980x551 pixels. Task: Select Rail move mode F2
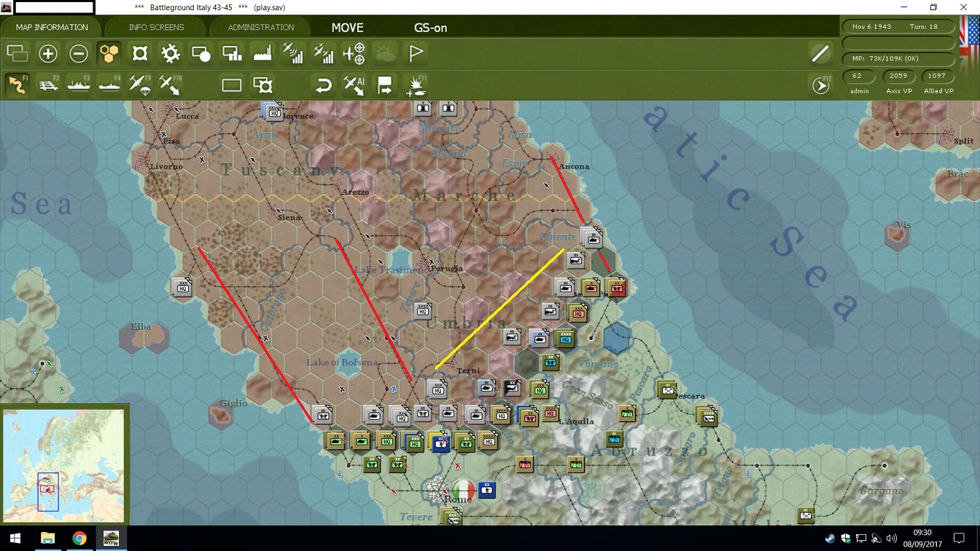coord(48,85)
